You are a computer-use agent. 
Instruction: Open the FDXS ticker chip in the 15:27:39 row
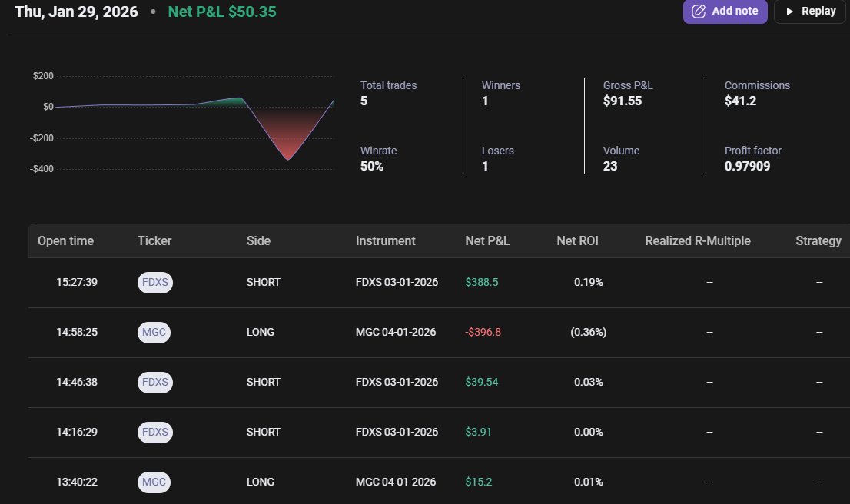pos(155,283)
